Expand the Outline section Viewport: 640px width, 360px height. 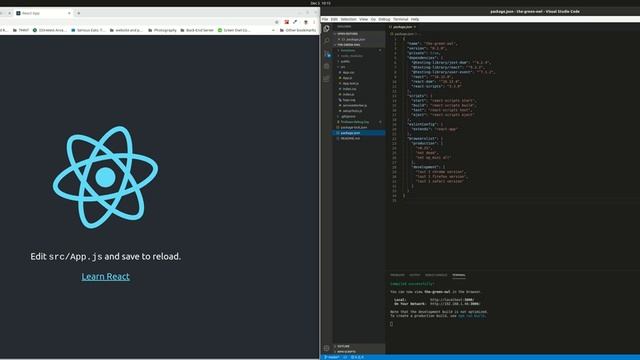(x=359, y=346)
